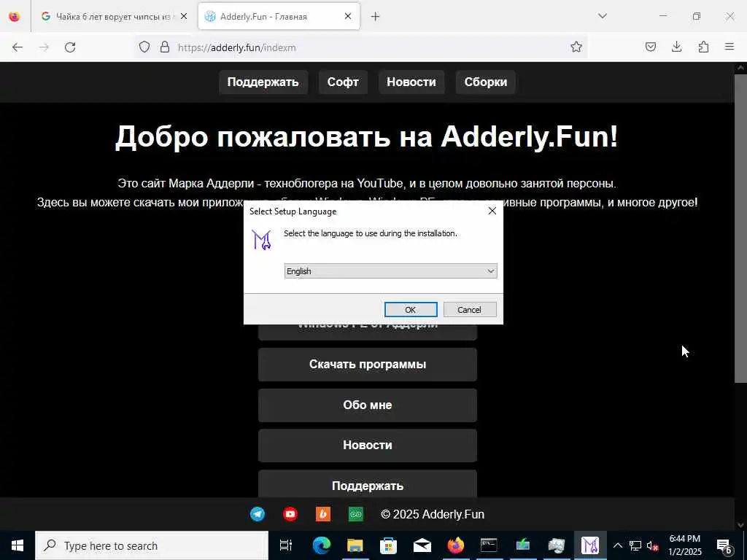This screenshot has height=560, width=747.
Task: Switch to the setup installer taskbar icon
Action: 589,545
